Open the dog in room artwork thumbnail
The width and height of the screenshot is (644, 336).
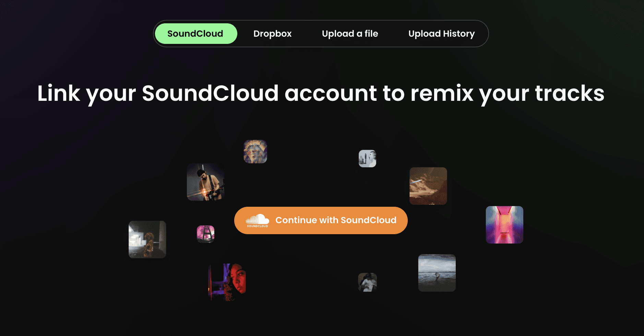pyautogui.click(x=147, y=239)
